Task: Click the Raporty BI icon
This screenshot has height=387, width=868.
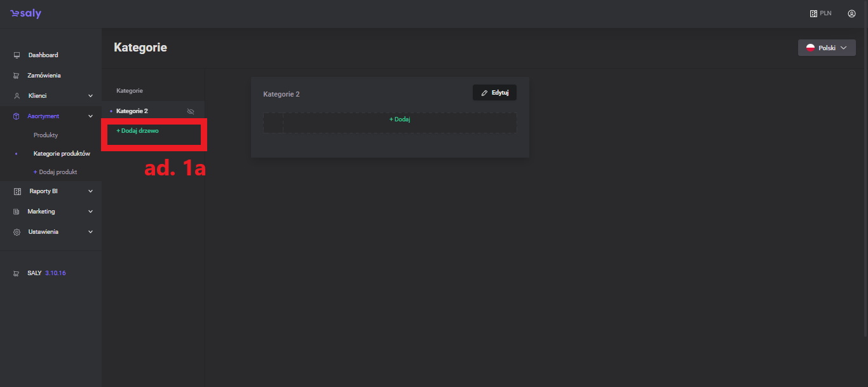Action: (17, 191)
